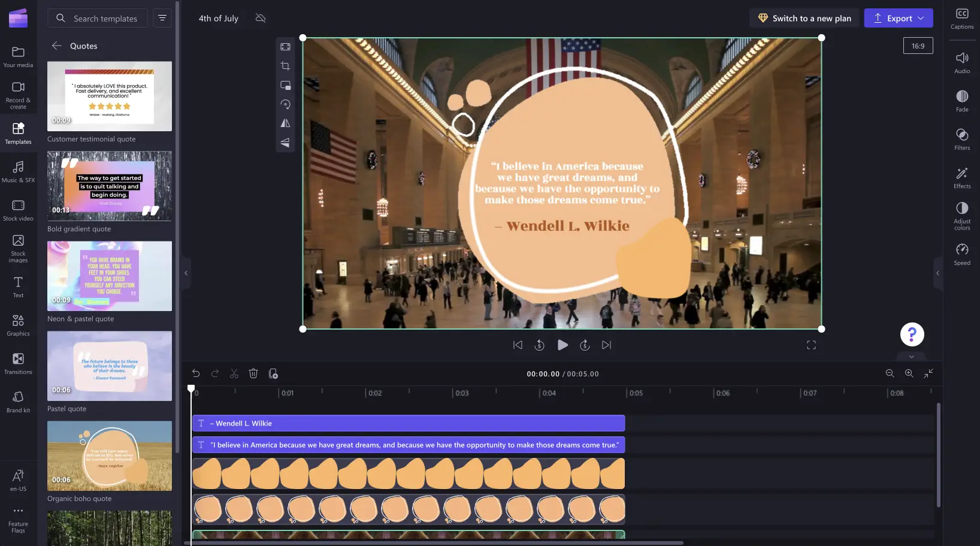Duplicate the selected clip
The height and width of the screenshot is (546, 980).
coord(273,373)
